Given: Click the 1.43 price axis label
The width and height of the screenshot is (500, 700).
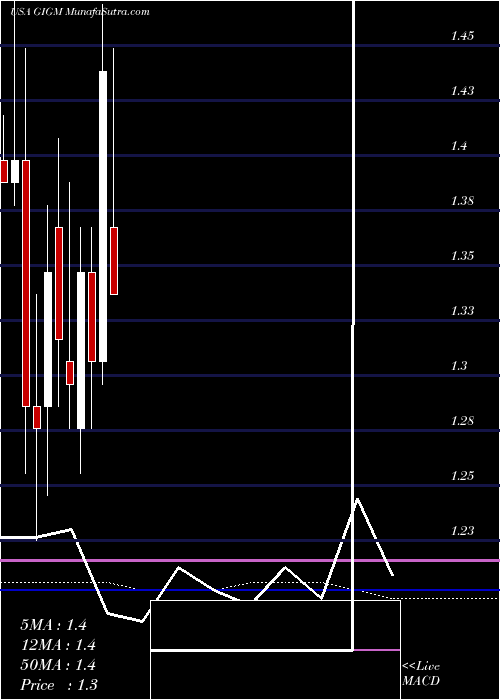Looking at the screenshot, I should (x=462, y=91).
